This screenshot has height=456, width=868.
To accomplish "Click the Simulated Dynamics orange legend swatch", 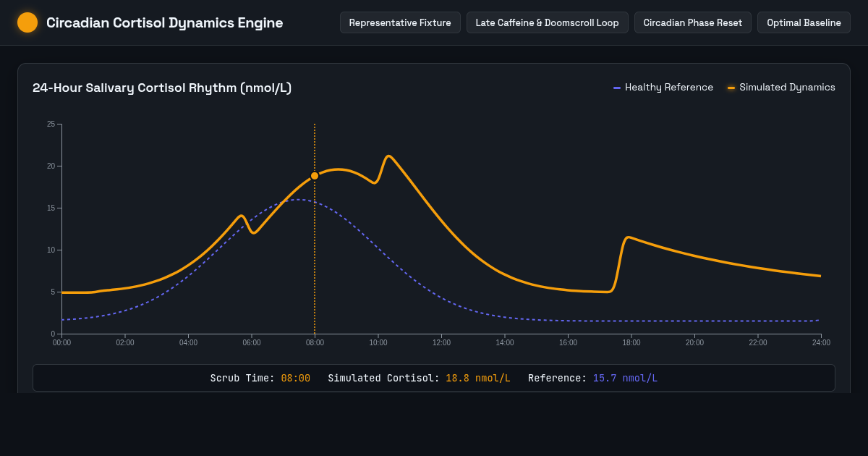I will pyautogui.click(x=731, y=88).
